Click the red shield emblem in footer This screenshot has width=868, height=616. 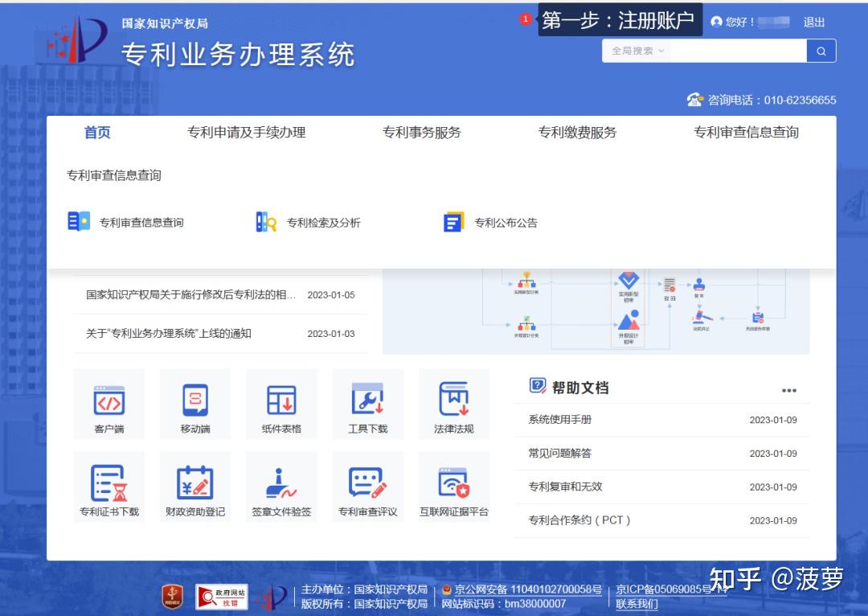(172, 597)
